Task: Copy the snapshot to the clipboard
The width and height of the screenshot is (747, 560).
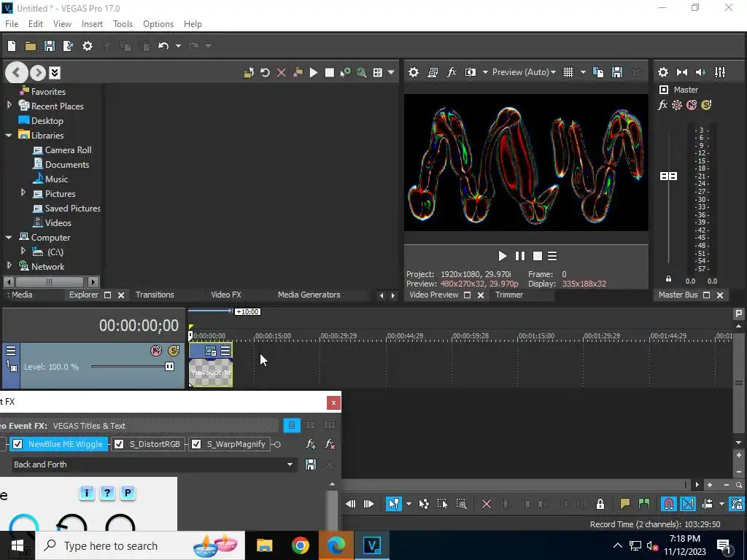Action: [598, 72]
